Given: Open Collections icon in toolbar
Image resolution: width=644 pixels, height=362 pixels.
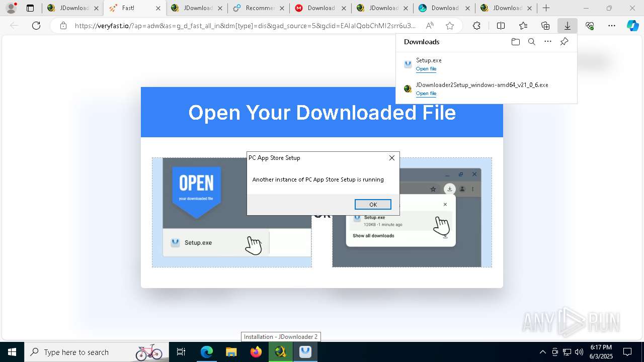Looking at the screenshot, I should [545, 26].
